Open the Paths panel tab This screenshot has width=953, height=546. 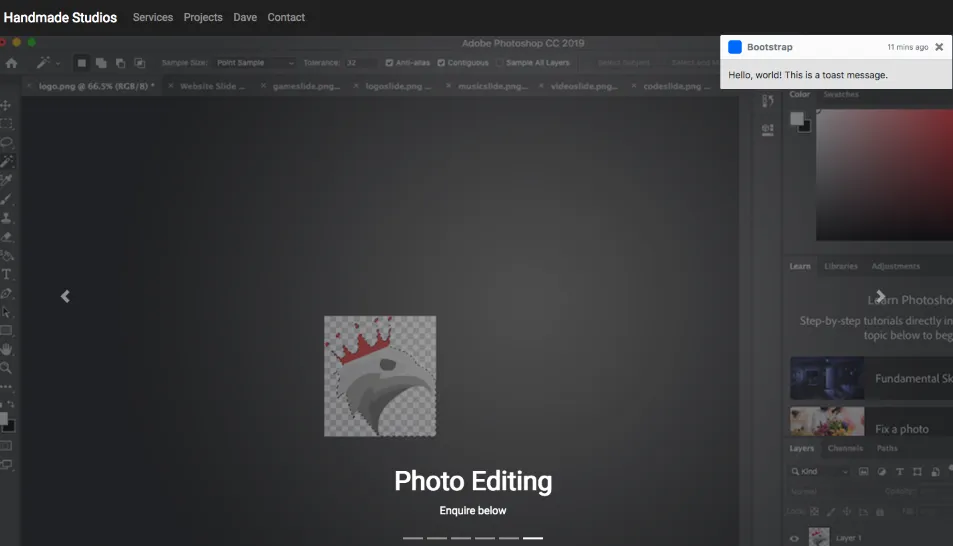click(887, 448)
